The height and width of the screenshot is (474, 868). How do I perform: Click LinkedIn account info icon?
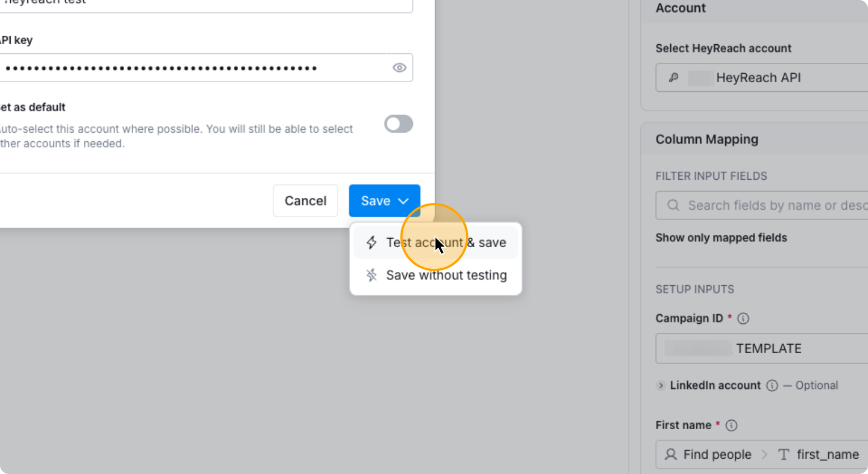point(772,386)
